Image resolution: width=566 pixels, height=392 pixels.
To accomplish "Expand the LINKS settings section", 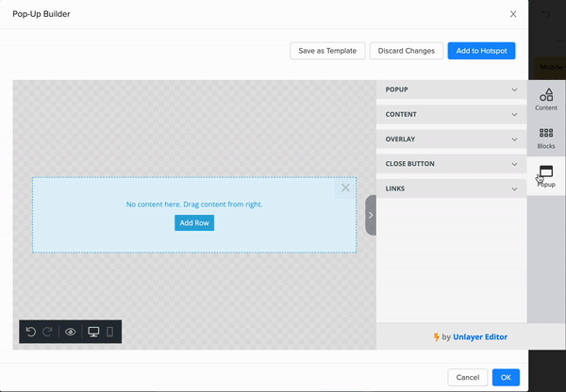I will coord(451,188).
